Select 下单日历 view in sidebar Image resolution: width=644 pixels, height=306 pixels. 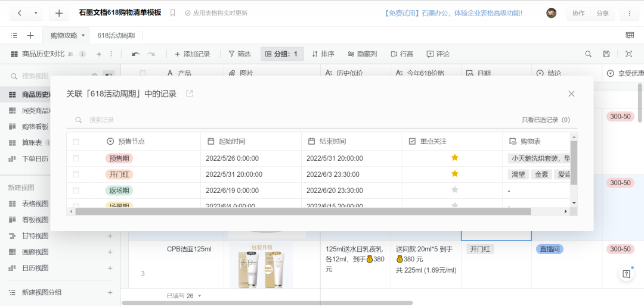coord(35,159)
